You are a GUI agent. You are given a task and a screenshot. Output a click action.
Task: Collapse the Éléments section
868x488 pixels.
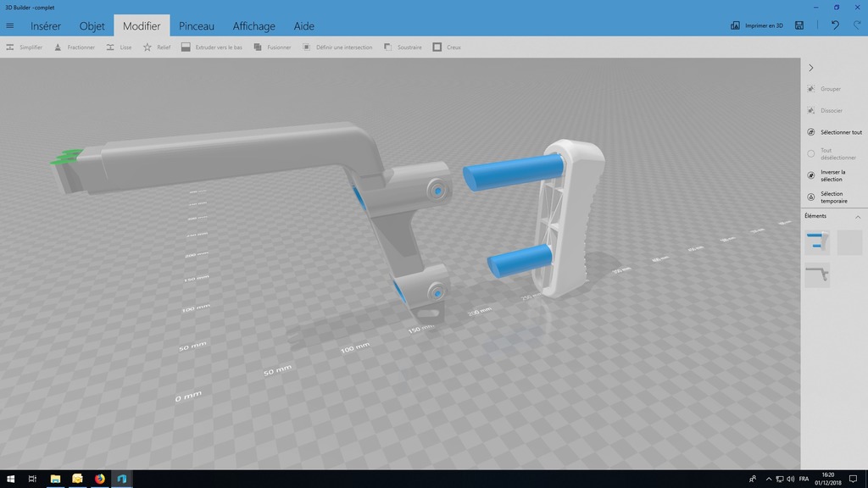point(858,217)
